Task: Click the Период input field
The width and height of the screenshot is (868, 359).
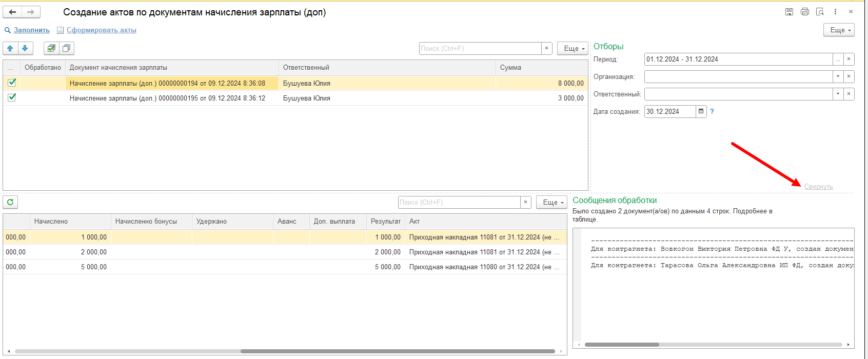Action: point(738,59)
